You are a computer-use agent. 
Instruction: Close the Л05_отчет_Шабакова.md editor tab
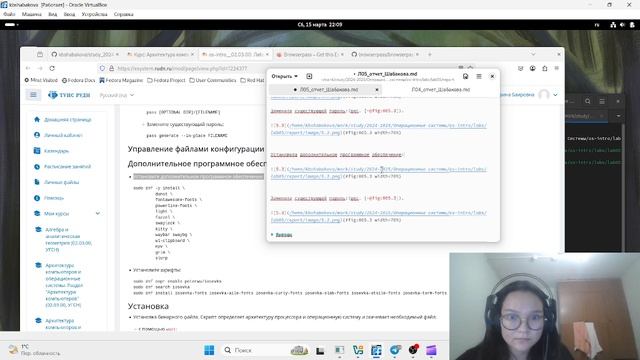[x=377, y=89]
